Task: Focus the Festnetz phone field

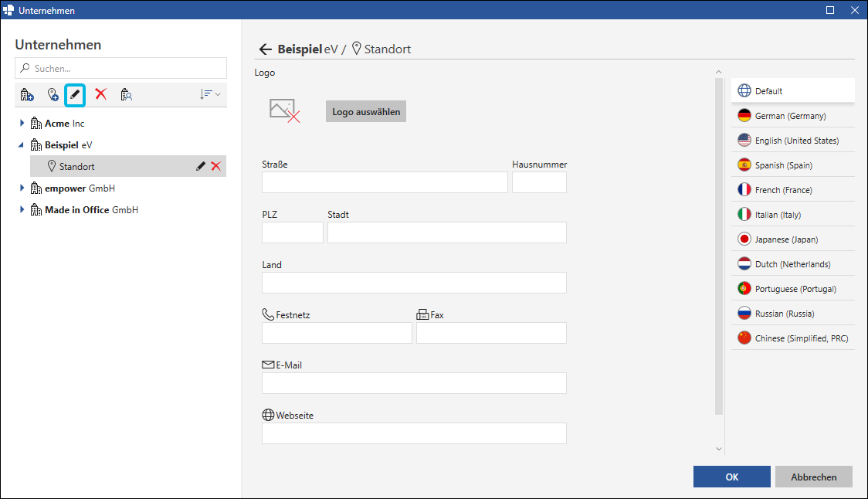Action: tap(337, 333)
